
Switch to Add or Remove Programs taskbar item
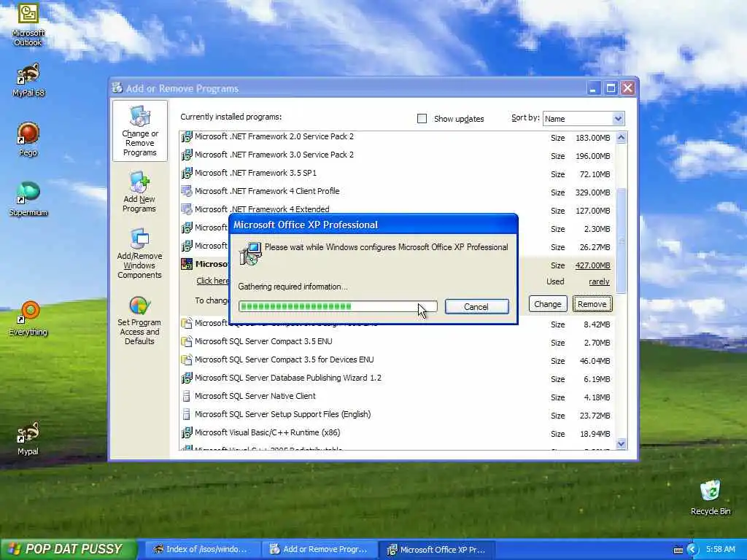[320, 550]
